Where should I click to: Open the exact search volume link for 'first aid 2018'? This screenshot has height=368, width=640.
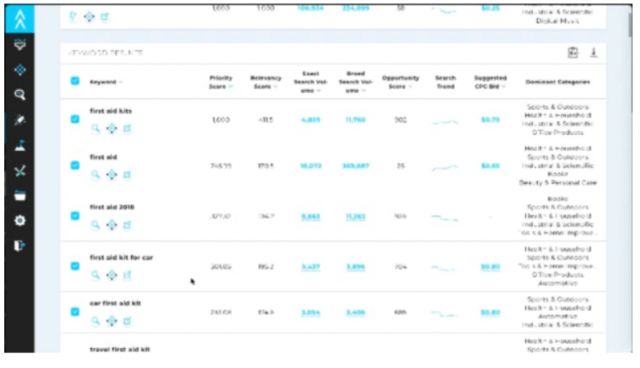(x=311, y=217)
